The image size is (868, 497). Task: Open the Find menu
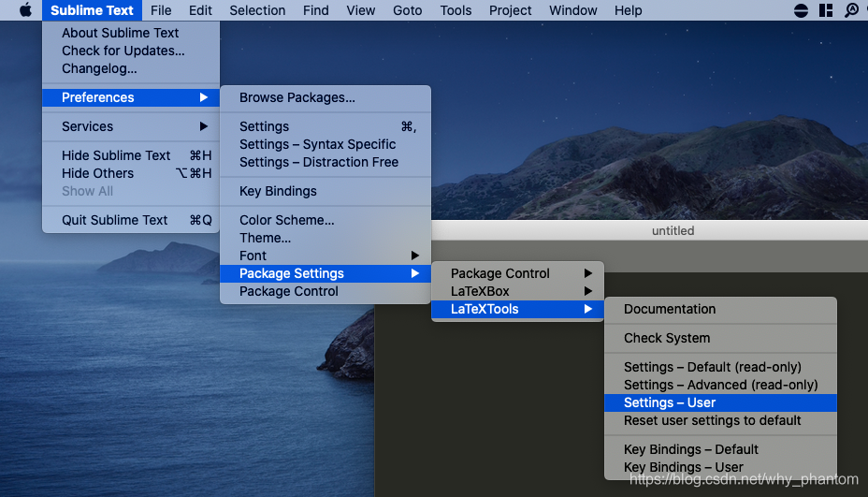[315, 10]
